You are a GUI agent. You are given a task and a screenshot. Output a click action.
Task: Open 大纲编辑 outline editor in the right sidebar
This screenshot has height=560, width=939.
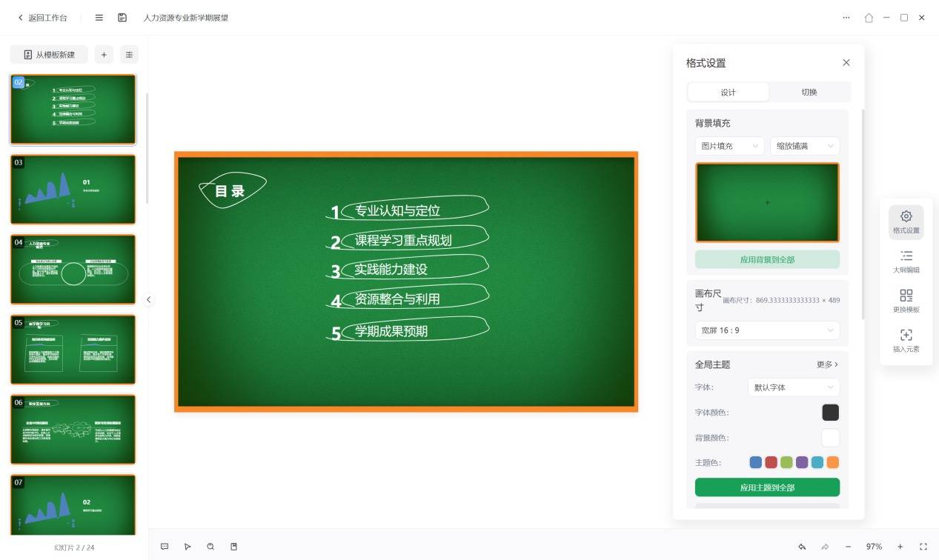point(906,261)
